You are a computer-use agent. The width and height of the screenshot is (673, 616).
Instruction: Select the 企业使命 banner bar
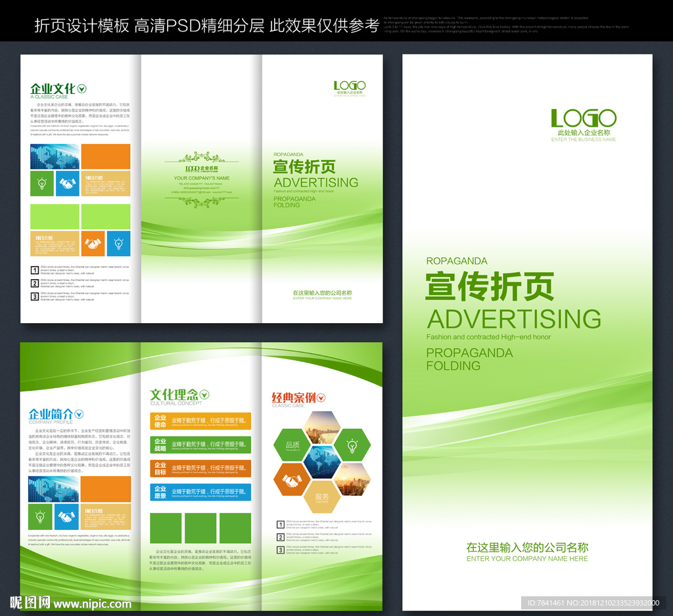200,421
